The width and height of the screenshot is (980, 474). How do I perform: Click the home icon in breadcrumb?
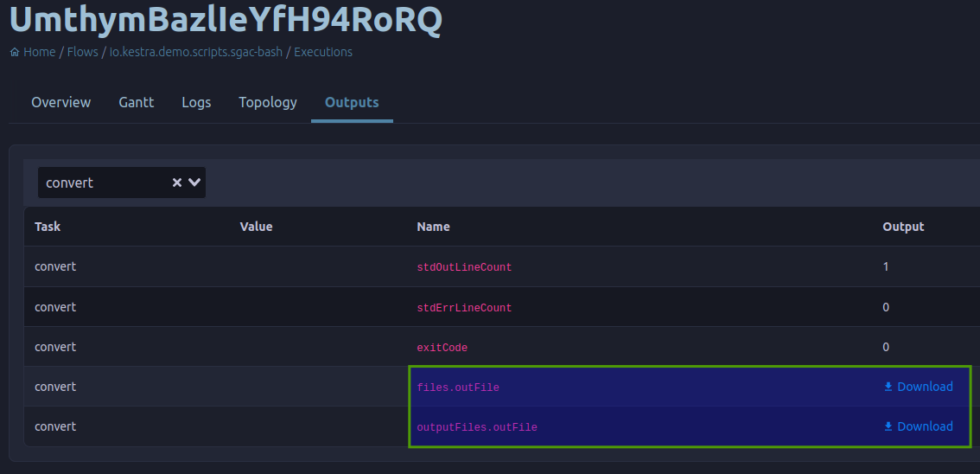(15, 53)
